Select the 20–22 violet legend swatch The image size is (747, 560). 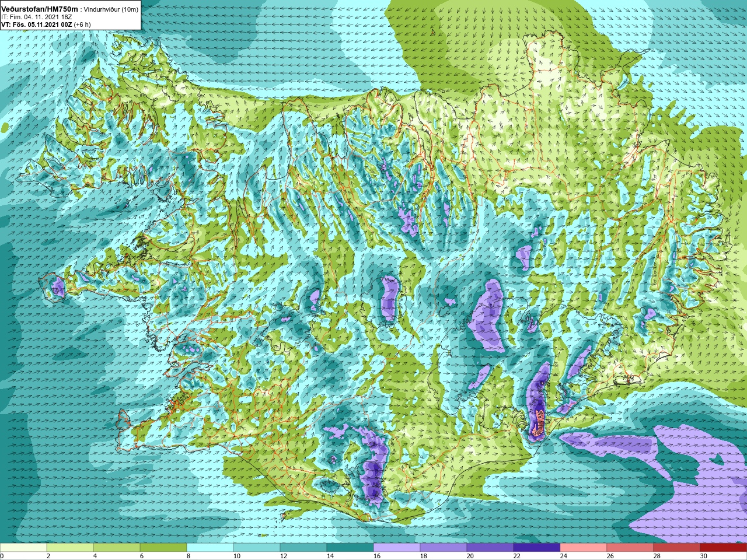pos(490,548)
